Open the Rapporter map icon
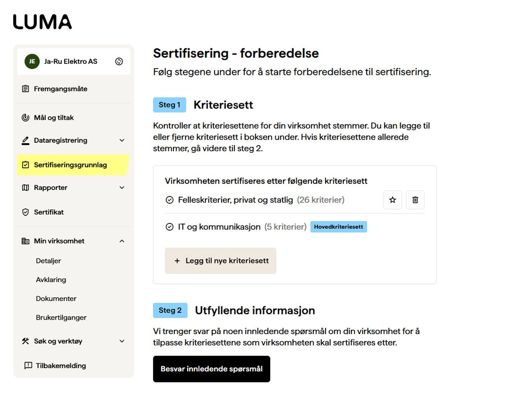 (25, 187)
